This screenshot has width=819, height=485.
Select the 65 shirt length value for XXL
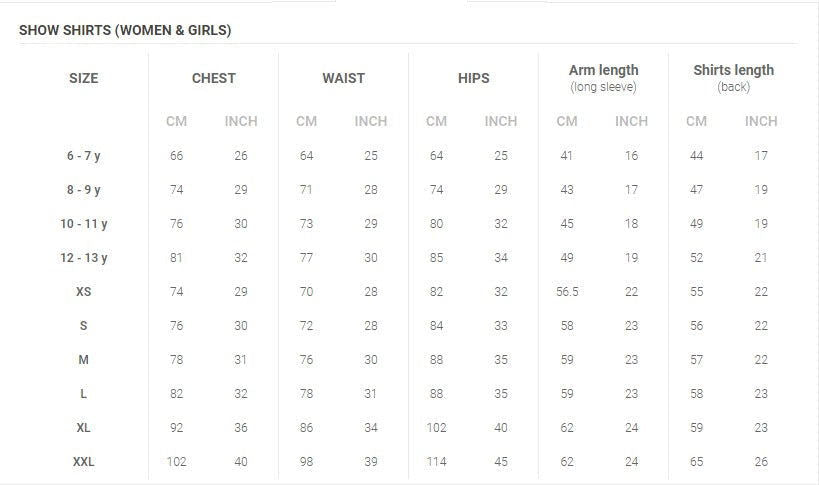tap(697, 462)
